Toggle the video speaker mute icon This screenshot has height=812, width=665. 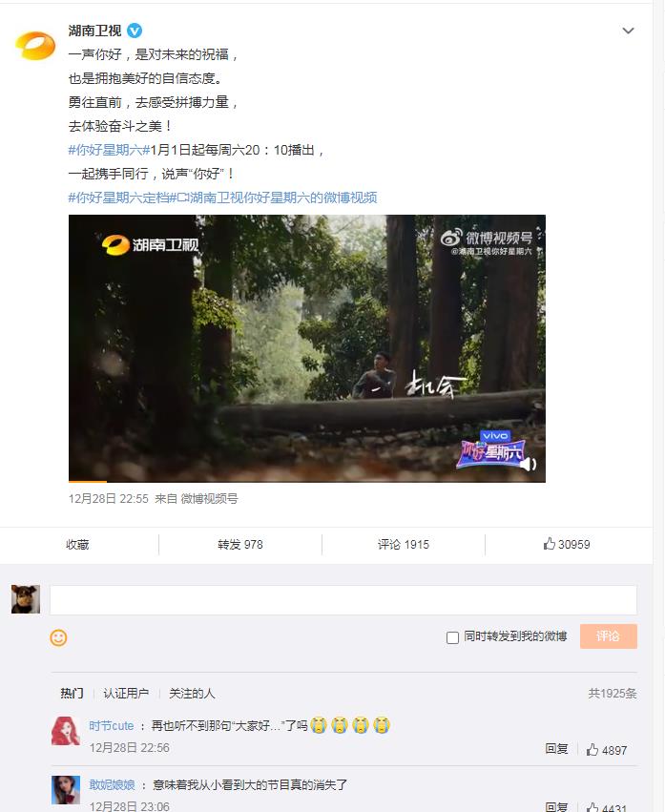529,464
